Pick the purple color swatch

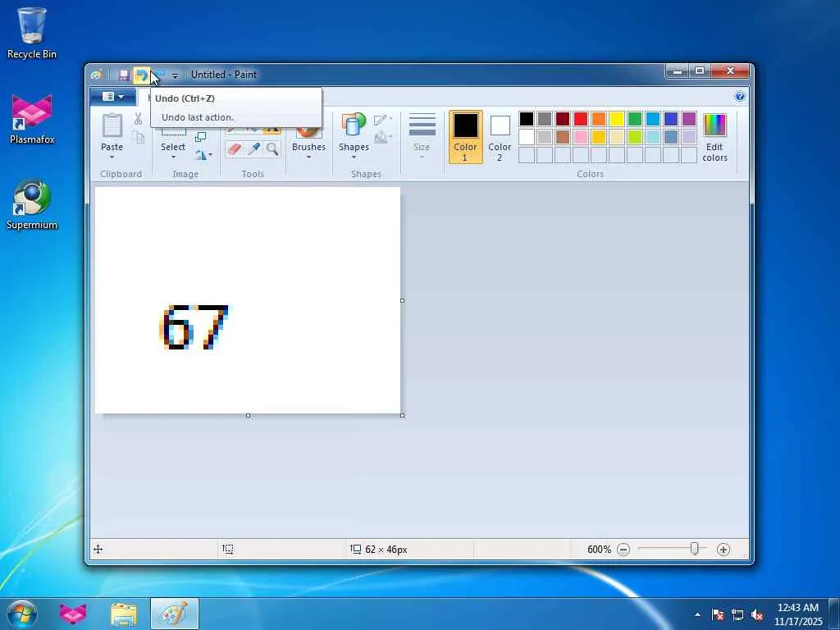tap(689, 118)
